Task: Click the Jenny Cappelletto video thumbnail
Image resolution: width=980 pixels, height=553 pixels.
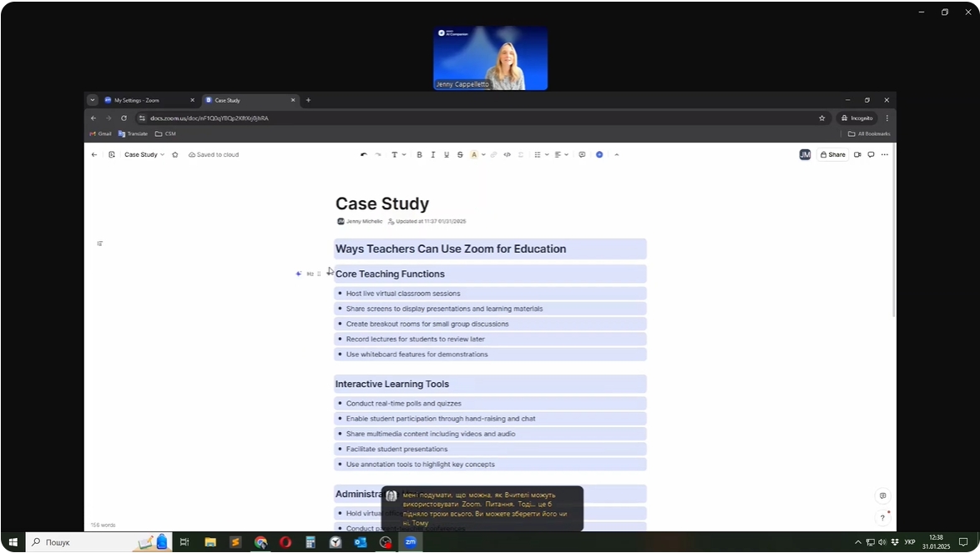Action: point(491,58)
